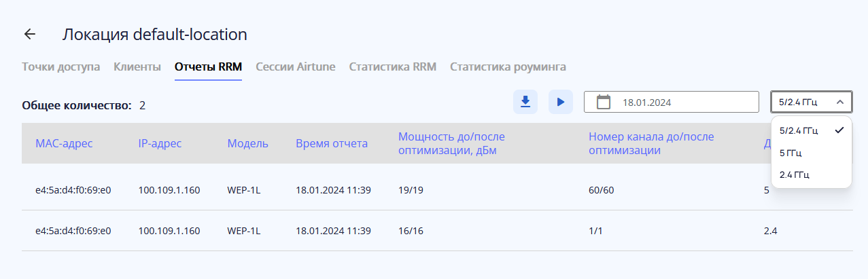The height and width of the screenshot is (279, 868).
Task: Switch to the Точки доступа tab
Action: pos(61,67)
